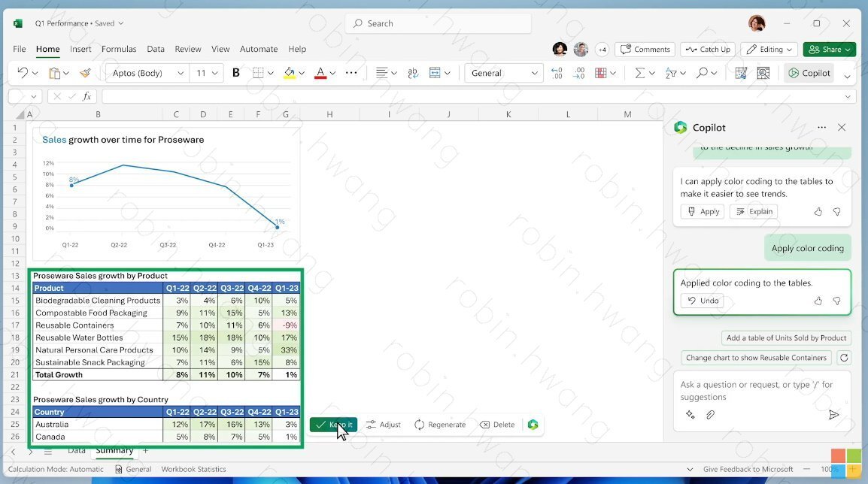
Task: Open conditional formatting icon
Action: coord(601,72)
